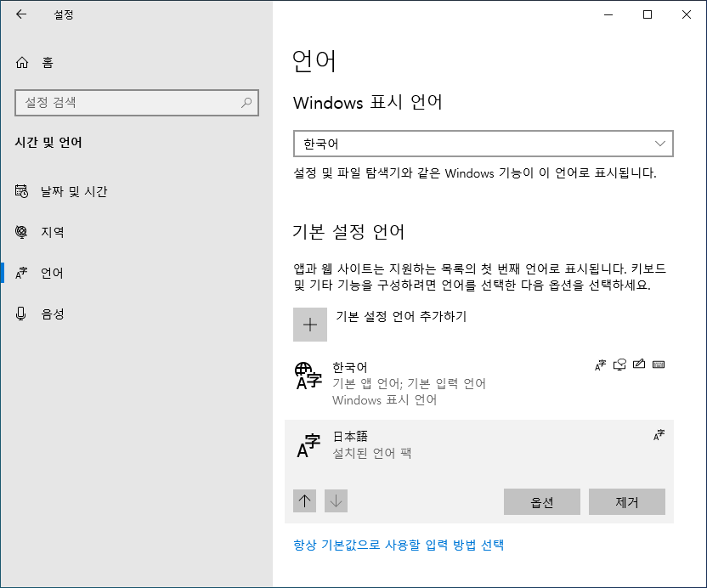This screenshot has height=588, width=707.
Task: Go back with the arrow icon
Action: pos(21,14)
